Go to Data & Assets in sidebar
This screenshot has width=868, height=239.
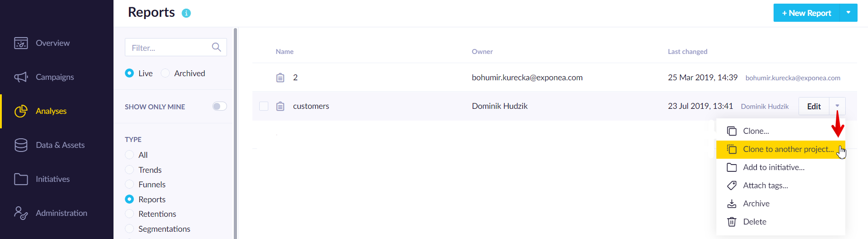click(x=60, y=145)
